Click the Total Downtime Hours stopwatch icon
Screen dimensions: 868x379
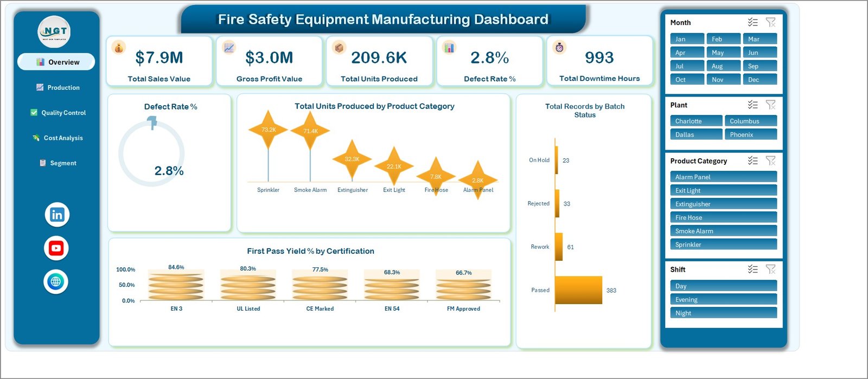pos(559,48)
